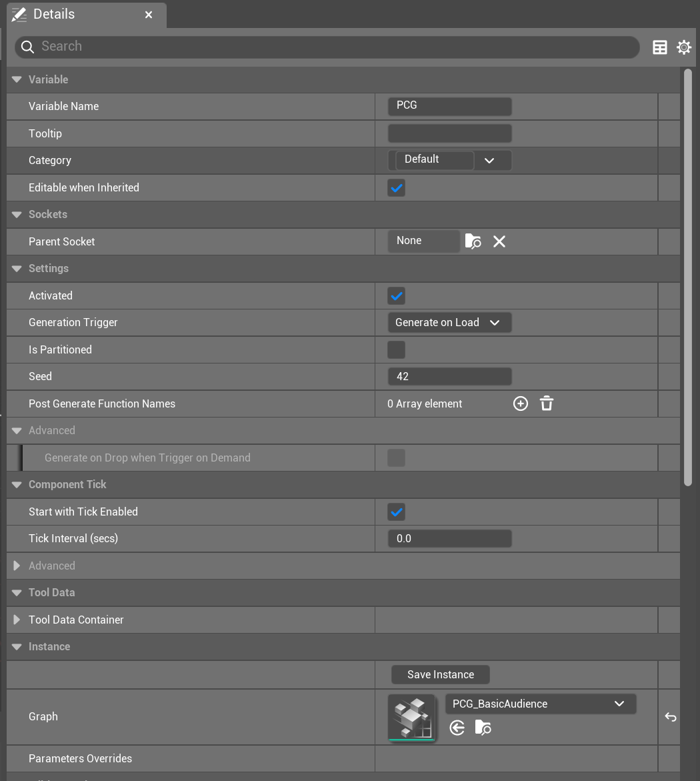Open Details view options gear icon
Viewport: 700px width, 781px height.
click(x=684, y=47)
